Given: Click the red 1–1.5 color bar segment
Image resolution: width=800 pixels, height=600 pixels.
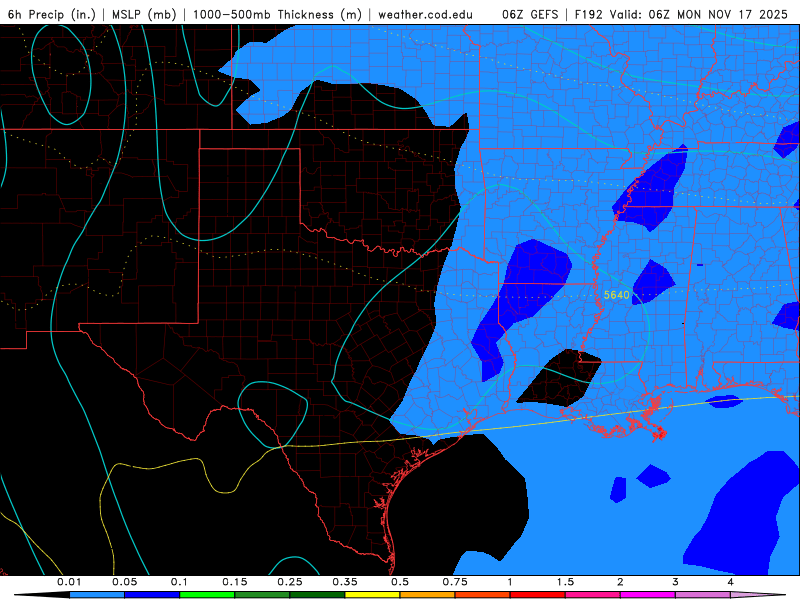Looking at the screenshot, I should click(538, 595).
